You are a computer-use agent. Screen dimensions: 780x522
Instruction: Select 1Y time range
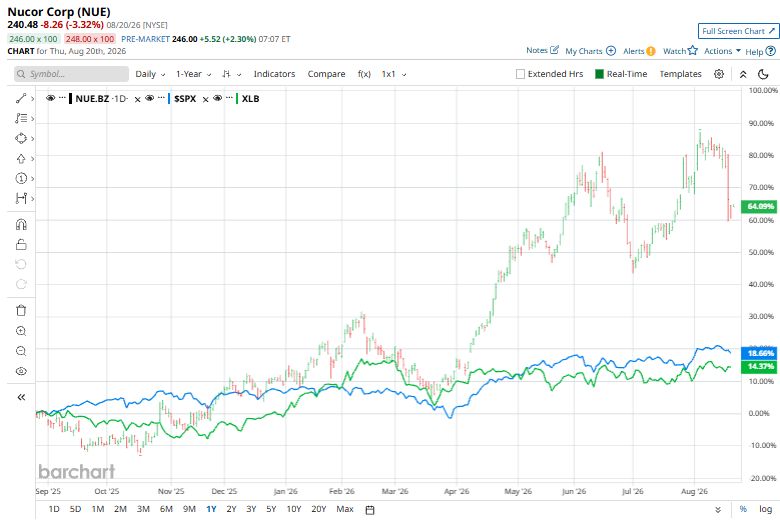(211, 509)
